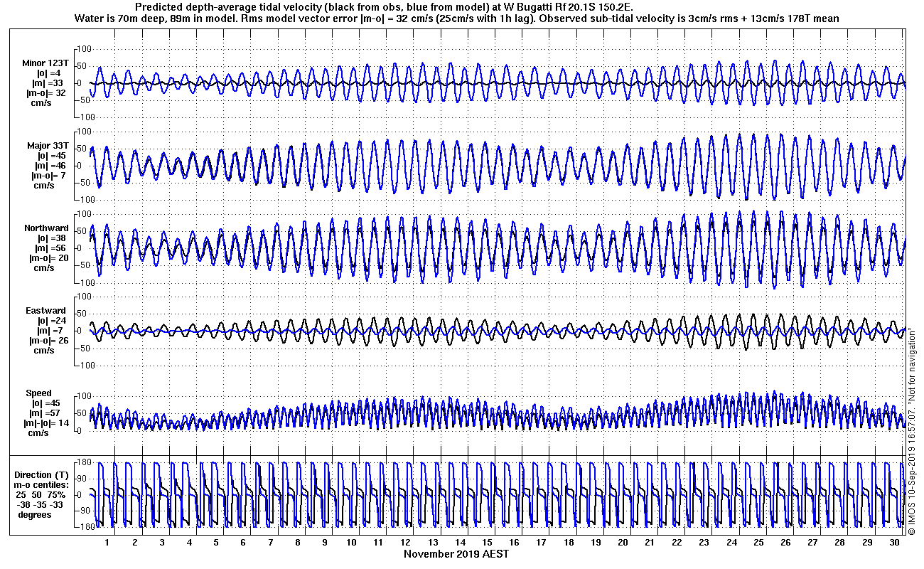The width and height of the screenshot is (924, 569).
Task: Click the '|m| =33' value under Minor
Action: [x=48, y=83]
